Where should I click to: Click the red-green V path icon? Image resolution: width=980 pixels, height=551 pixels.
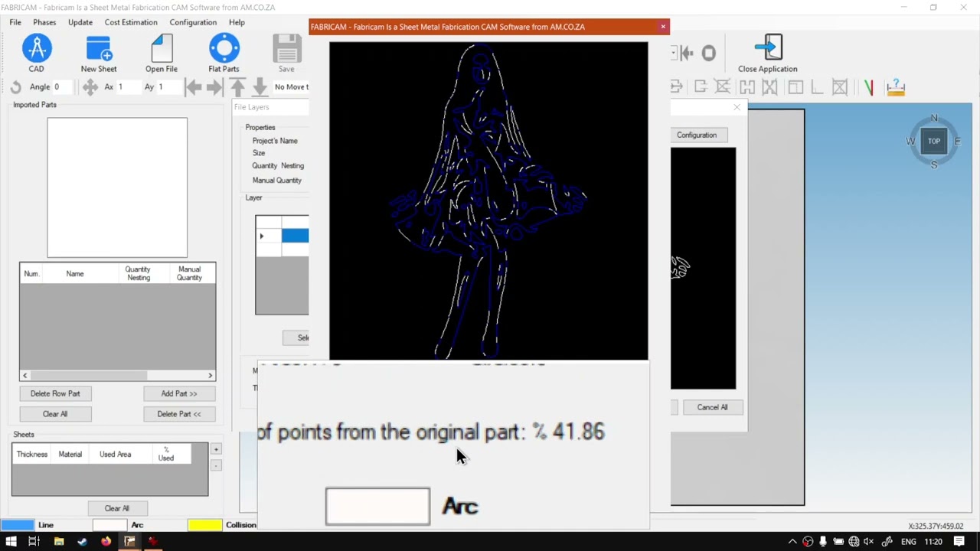click(x=868, y=87)
